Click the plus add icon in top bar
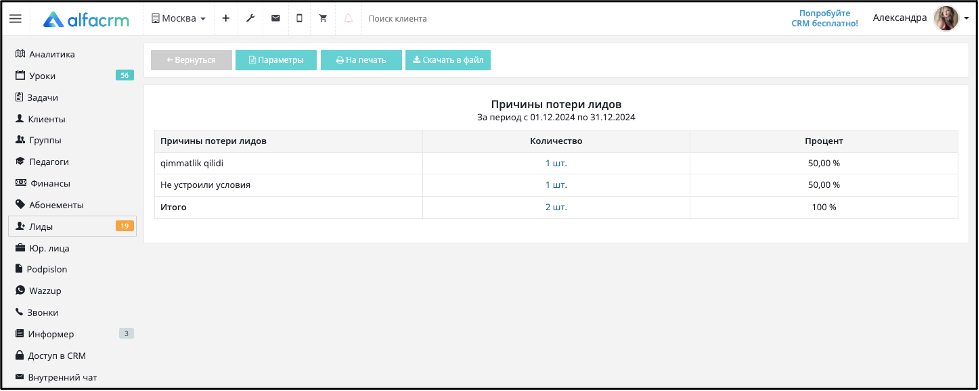Viewport: 979px width, 391px height. click(x=226, y=19)
